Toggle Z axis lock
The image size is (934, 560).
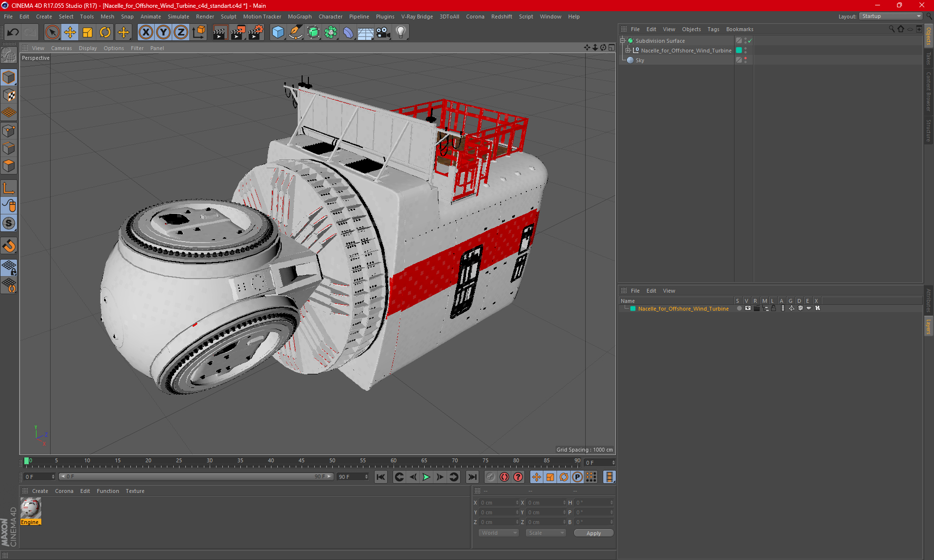tap(181, 33)
